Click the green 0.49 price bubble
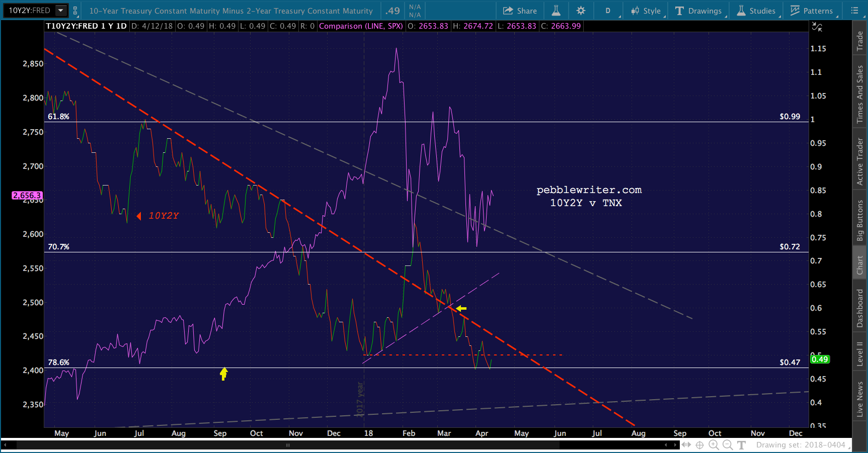 tap(820, 359)
